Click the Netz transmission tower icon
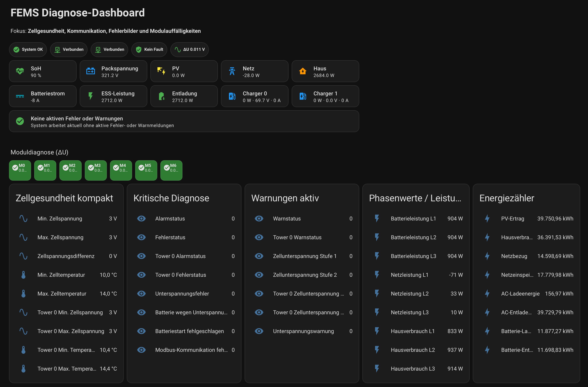The image size is (588, 387). click(x=232, y=71)
